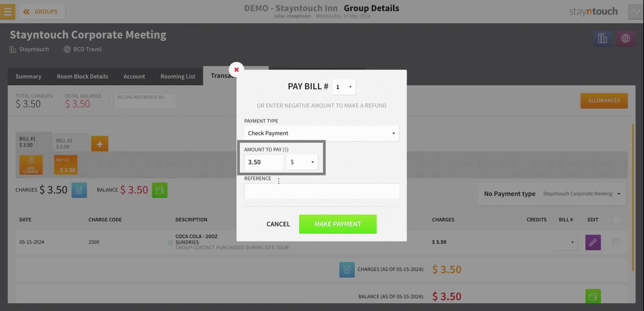Viewport: 644px width, 311px height.
Task: Click the Stayntouch Corporate Meeting group title
Action: [88, 35]
